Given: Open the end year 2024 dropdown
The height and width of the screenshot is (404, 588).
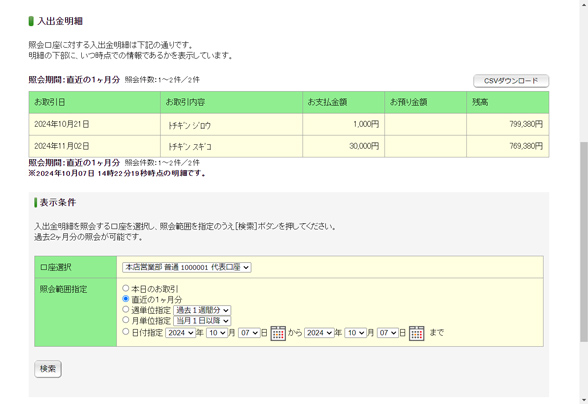Looking at the screenshot, I should coord(319,333).
